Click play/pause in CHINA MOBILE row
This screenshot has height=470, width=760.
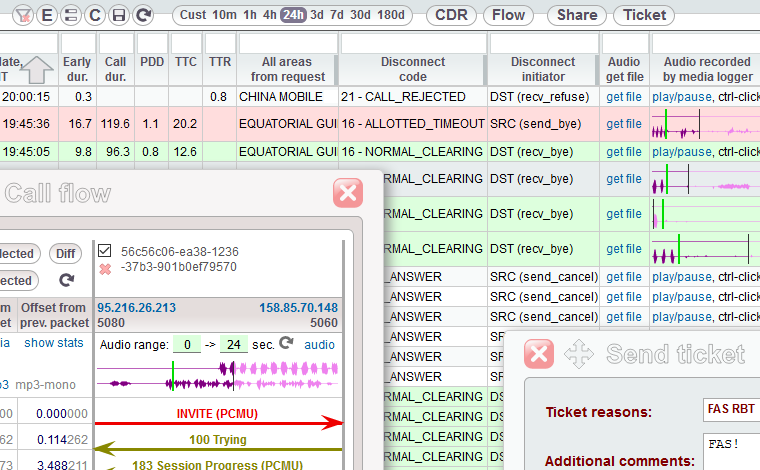click(x=682, y=97)
